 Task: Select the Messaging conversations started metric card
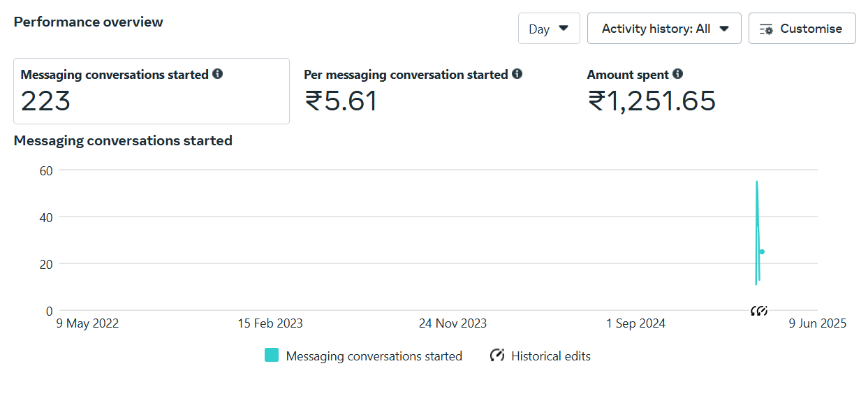tap(152, 92)
